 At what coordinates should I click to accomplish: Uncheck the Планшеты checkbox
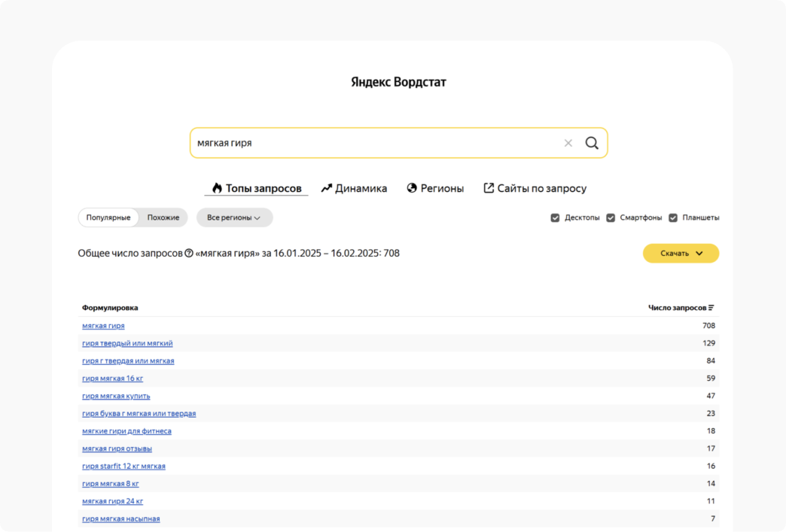(673, 217)
